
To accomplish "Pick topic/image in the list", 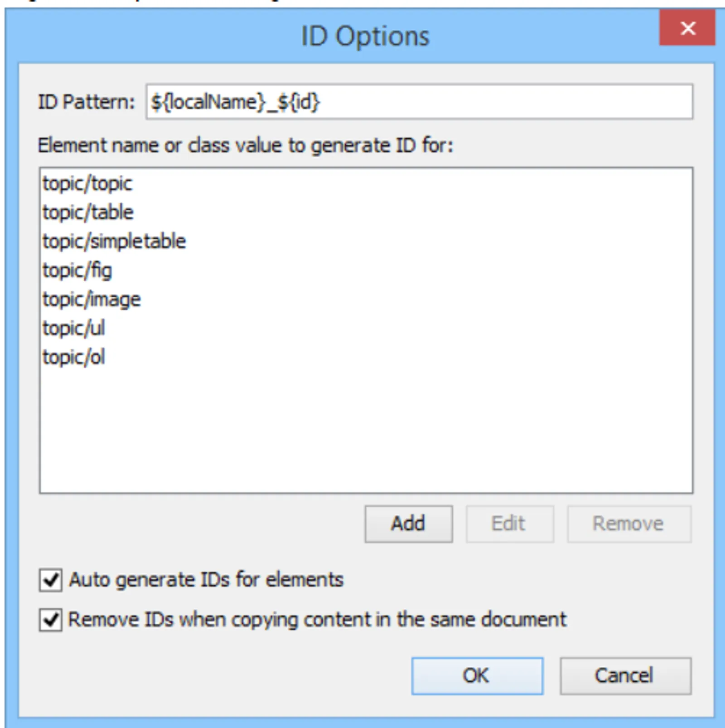I will (92, 300).
